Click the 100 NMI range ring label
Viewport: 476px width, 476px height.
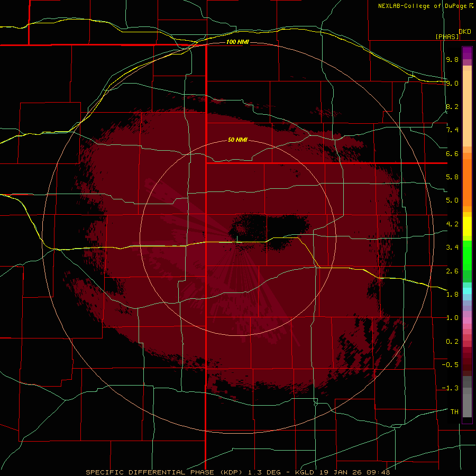coord(237,42)
